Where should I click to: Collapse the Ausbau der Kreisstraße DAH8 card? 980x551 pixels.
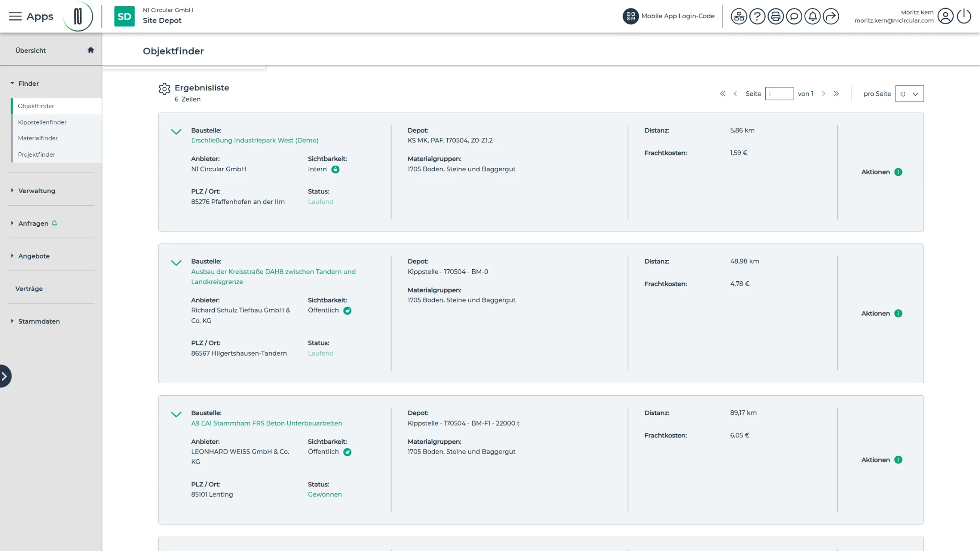tap(176, 263)
